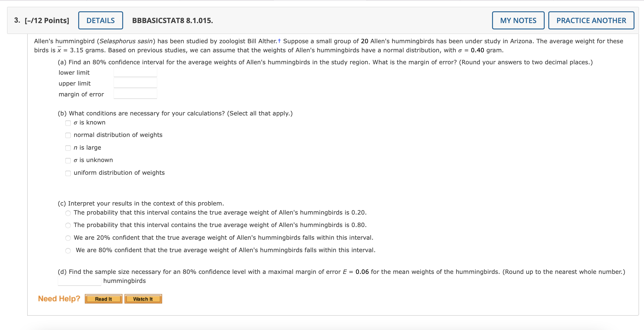Screen dimensions: 644x330
Task: Select the 80% confident interpretation
Action: 68,251
